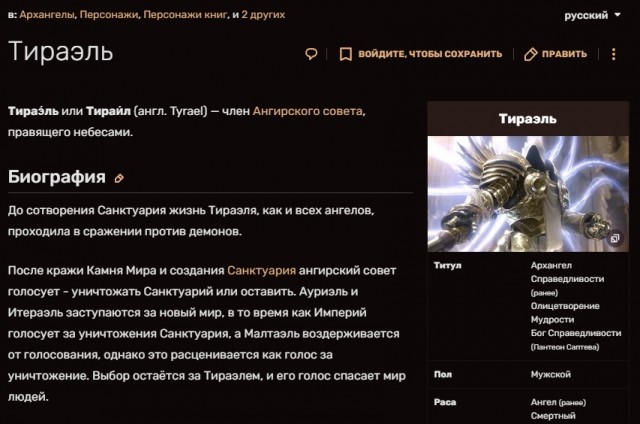640x424 pixels.
Task: Click 'Олицетворение Мудрости' title value
Action: [565, 313]
